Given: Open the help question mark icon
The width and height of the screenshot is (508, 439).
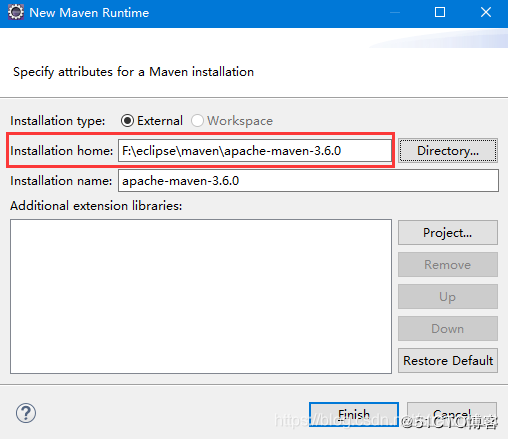Looking at the screenshot, I should click(26, 413).
